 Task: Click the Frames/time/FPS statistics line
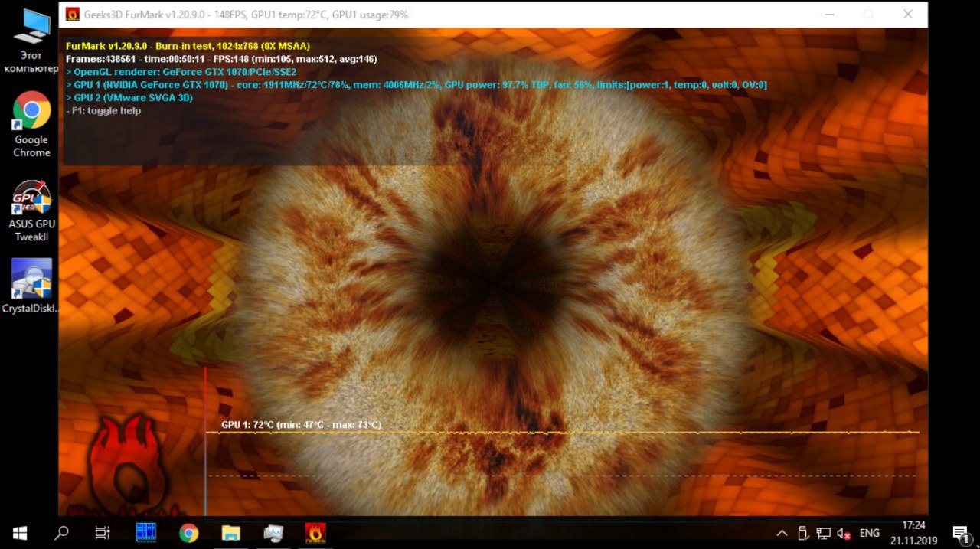click(x=221, y=59)
